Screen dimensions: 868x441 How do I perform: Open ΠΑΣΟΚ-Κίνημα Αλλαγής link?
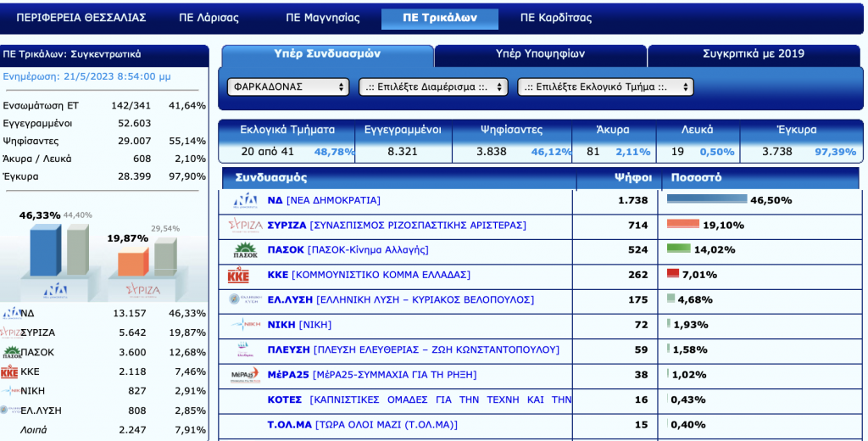[x=348, y=250]
